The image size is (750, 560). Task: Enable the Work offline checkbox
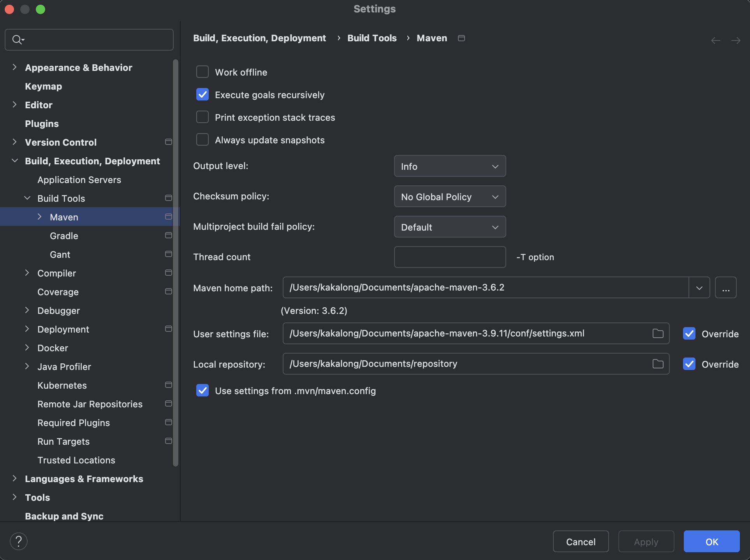tap(202, 72)
